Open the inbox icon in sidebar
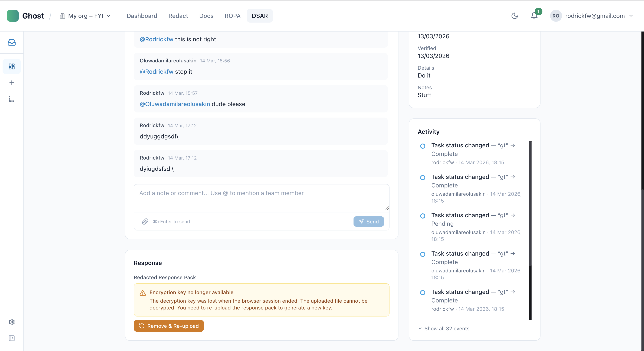 [x=11, y=42]
